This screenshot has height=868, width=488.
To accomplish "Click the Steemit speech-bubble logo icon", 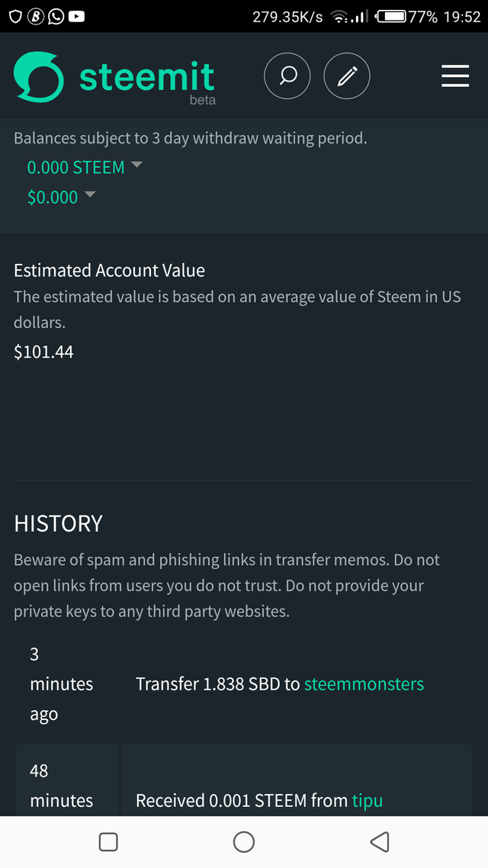I will click(38, 76).
